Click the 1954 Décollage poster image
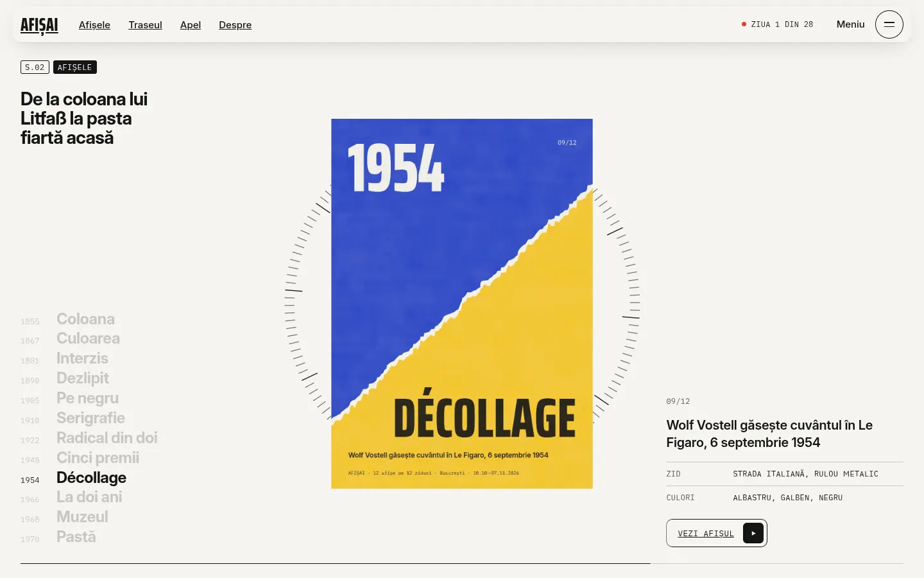This screenshot has height=578, width=924. click(x=462, y=304)
